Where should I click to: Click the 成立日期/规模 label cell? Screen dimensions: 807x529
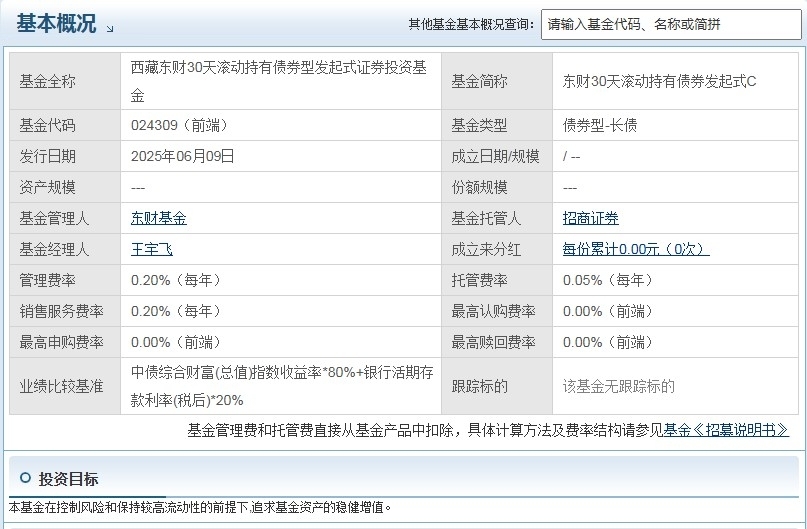pos(497,156)
